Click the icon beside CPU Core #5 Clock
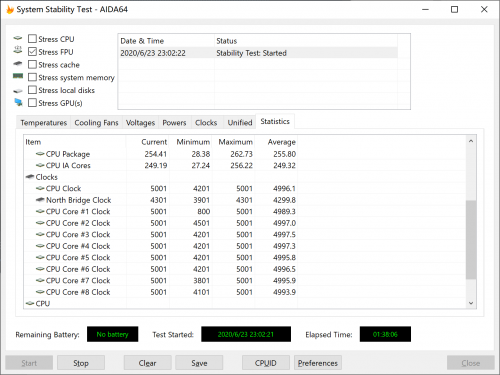The height and width of the screenshot is (375, 500). (40, 257)
